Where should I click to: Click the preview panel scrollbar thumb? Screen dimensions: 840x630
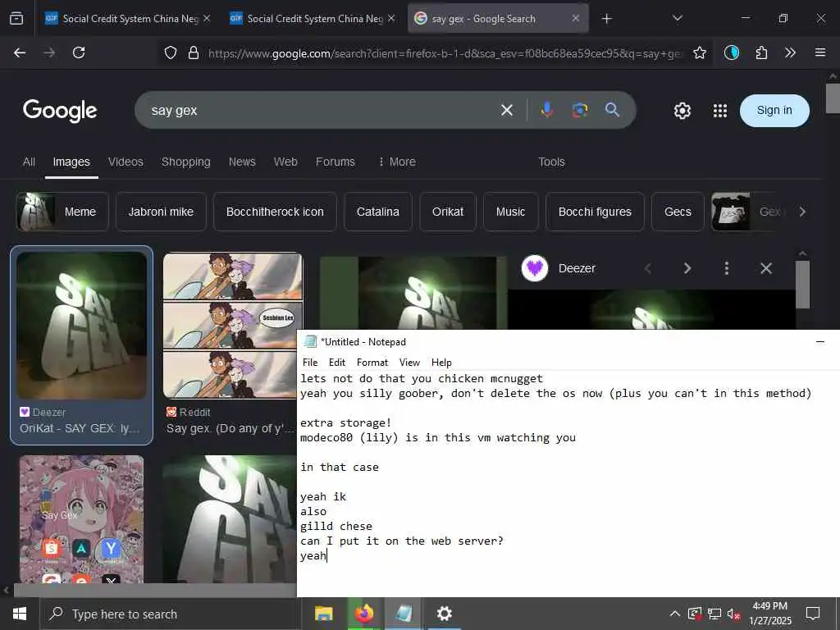802,285
